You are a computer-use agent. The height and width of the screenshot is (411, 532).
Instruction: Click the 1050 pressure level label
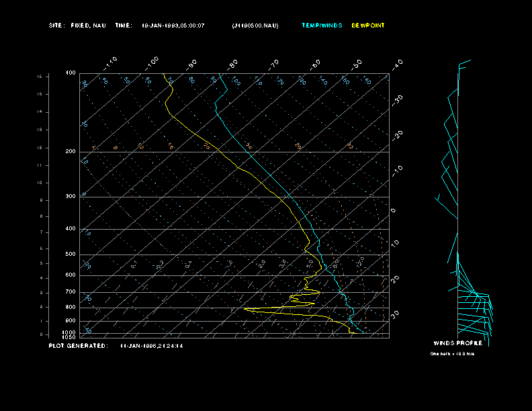point(69,337)
